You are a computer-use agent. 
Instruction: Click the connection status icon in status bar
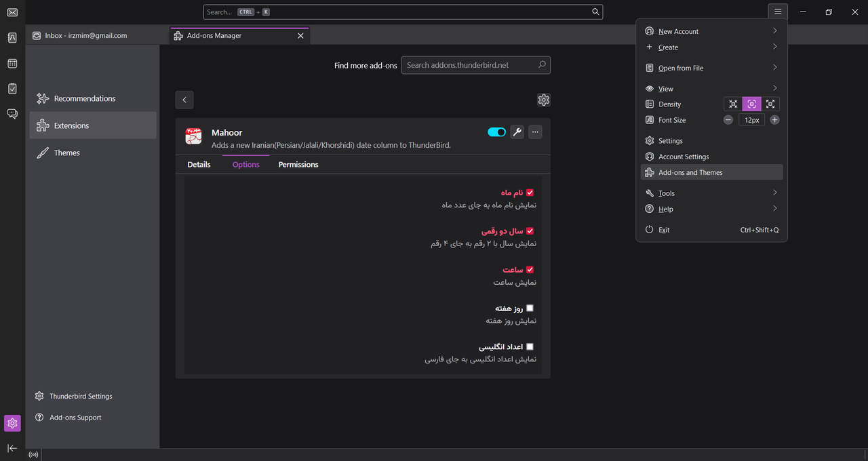pos(33,455)
